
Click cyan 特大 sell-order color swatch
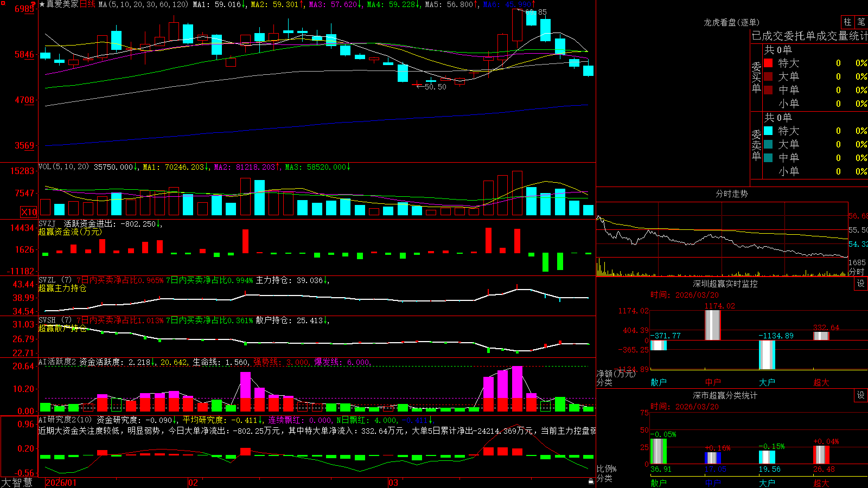(768, 131)
